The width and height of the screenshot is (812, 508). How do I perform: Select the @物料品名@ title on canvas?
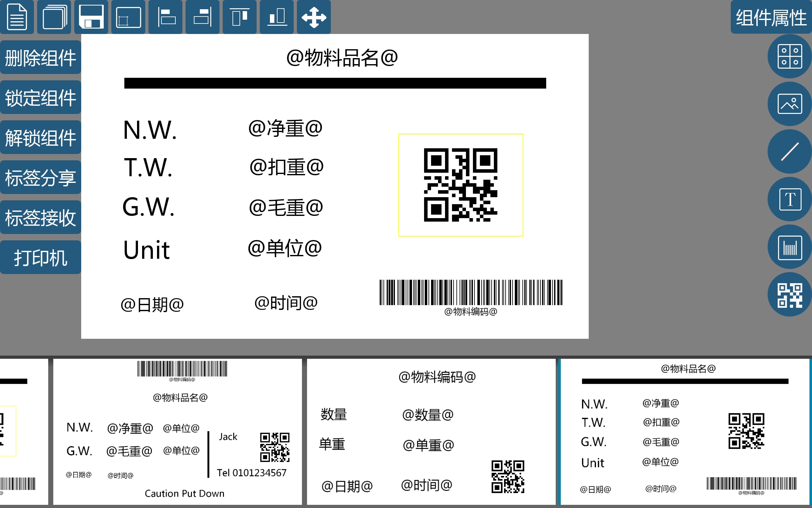click(x=342, y=58)
